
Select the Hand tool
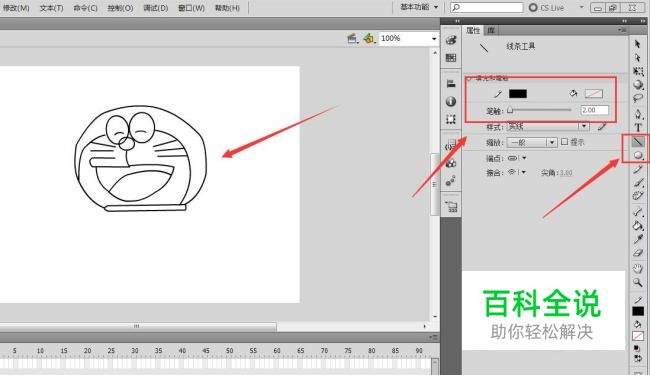point(638,269)
